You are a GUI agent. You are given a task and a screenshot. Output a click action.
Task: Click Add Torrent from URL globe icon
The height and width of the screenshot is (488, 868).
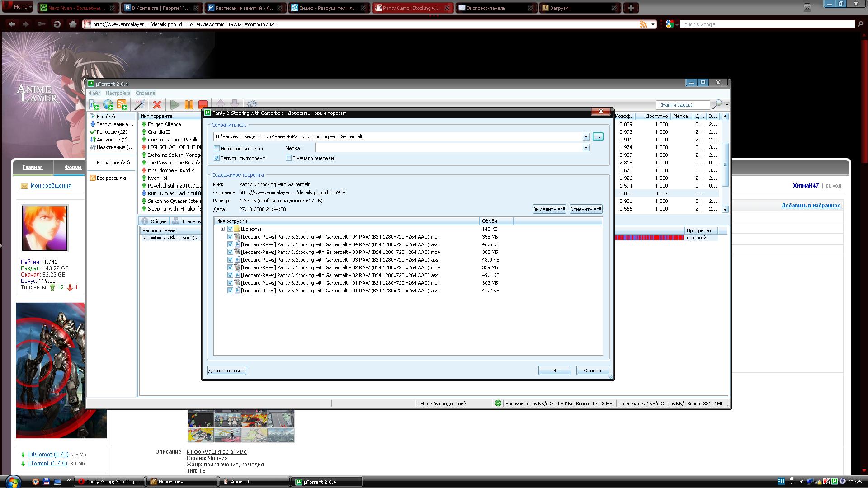tap(108, 105)
